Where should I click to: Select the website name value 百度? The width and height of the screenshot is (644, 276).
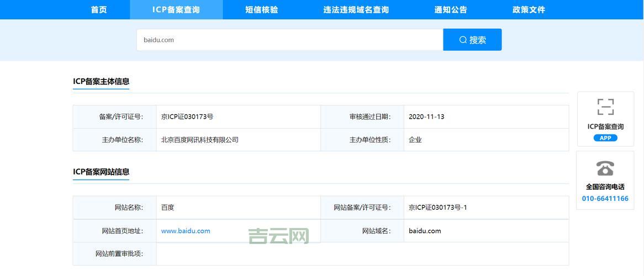pos(167,208)
